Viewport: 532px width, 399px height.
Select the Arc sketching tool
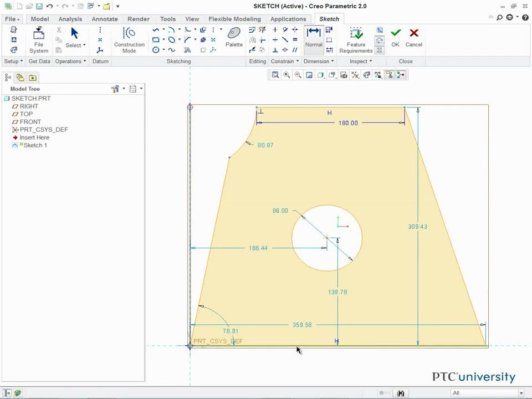172,30
